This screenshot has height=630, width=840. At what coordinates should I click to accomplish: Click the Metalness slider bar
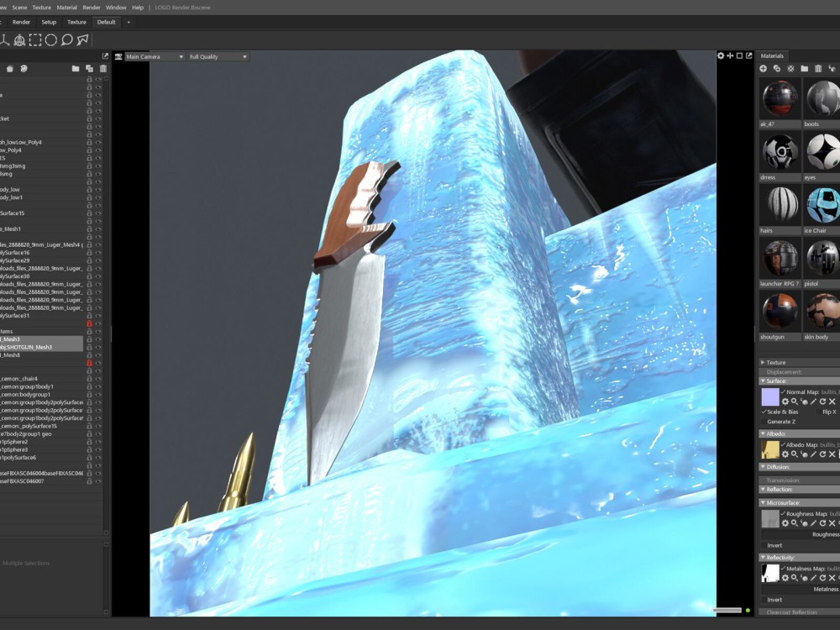[x=801, y=589]
